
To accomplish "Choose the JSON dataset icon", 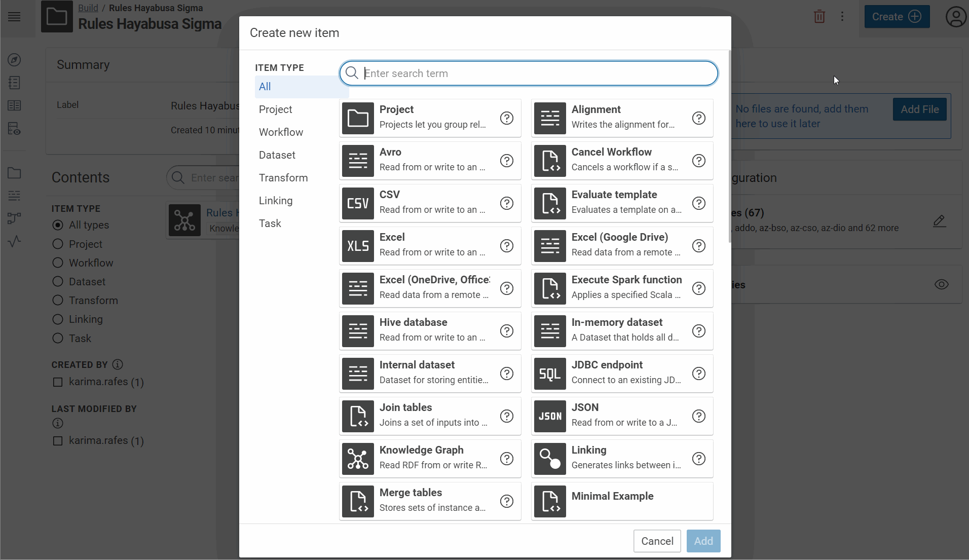I will (550, 416).
